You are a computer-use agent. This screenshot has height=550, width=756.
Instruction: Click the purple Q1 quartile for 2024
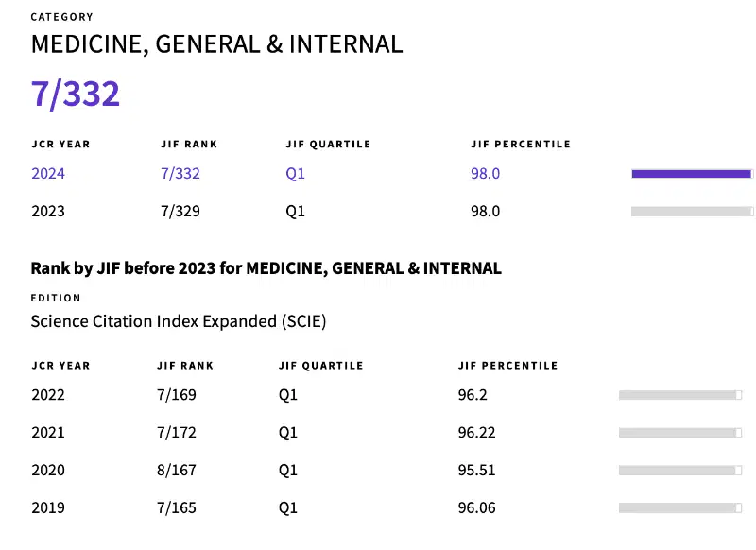tap(295, 174)
